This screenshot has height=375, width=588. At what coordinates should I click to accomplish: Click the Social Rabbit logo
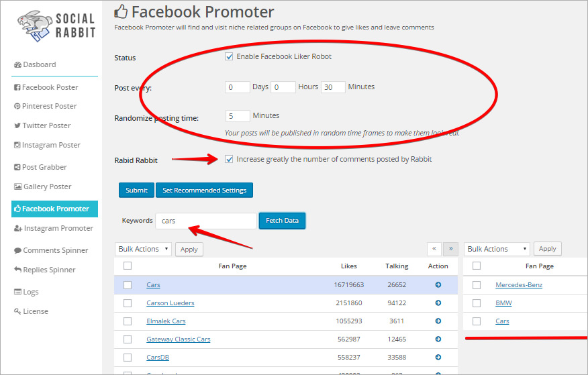click(56, 25)
